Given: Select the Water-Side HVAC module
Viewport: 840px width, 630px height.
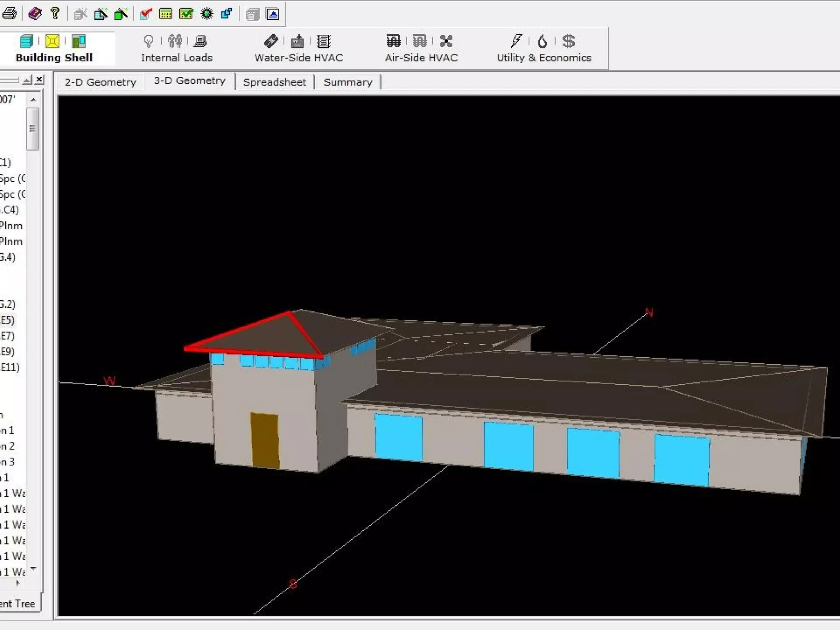Looking at the screenshot, I should 299,58.
